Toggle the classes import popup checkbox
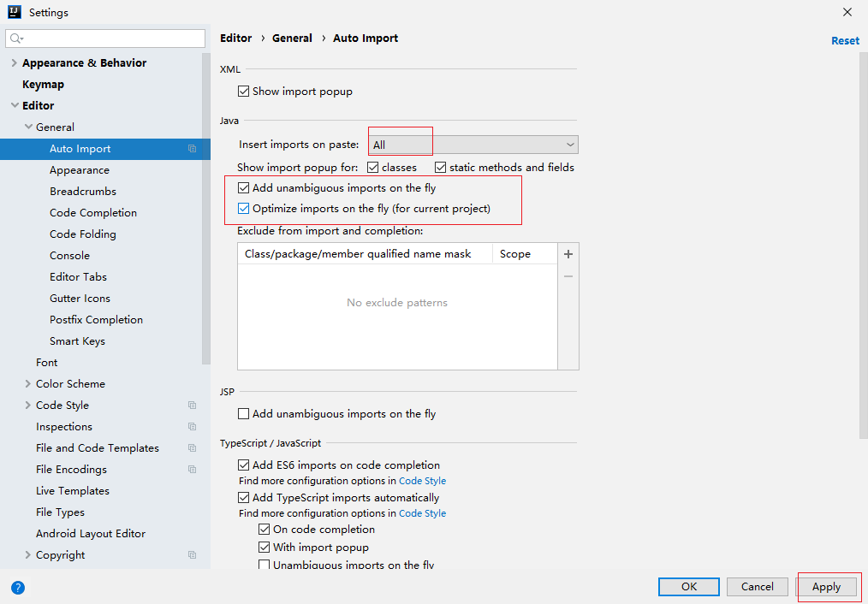The width and height of the screenshot is (868, 604). click(373, 167)
